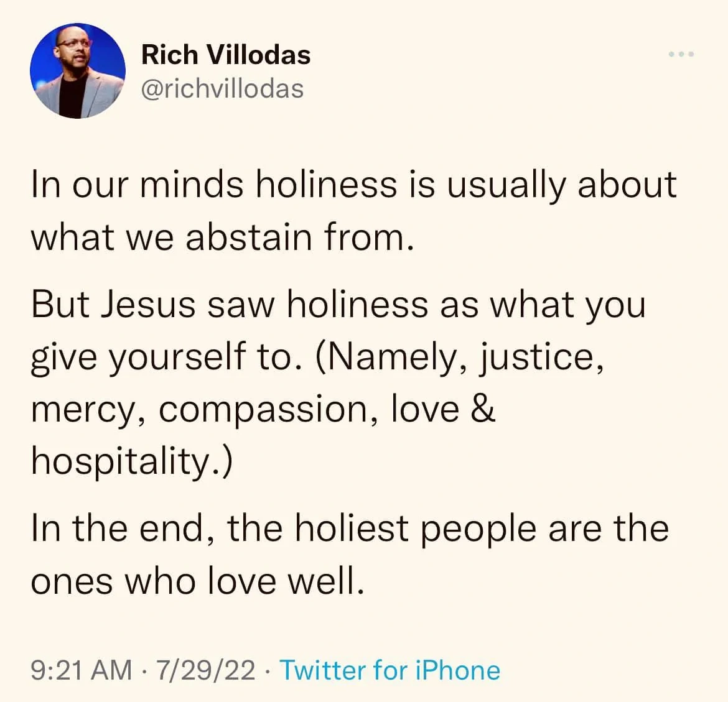The image size is (728, 702).
Task: Click the line "mercy, compassion, love &"
Action: [263, 410]
